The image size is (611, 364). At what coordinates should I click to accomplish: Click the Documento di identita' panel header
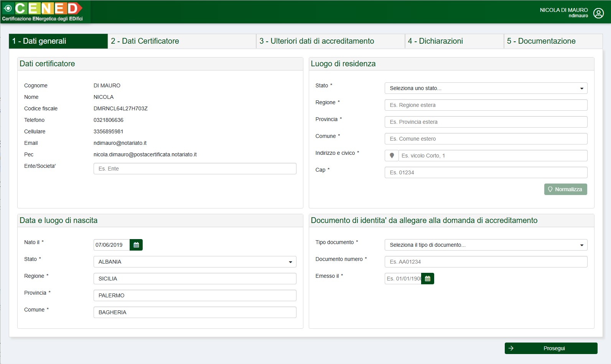click(x=451, y=221)
